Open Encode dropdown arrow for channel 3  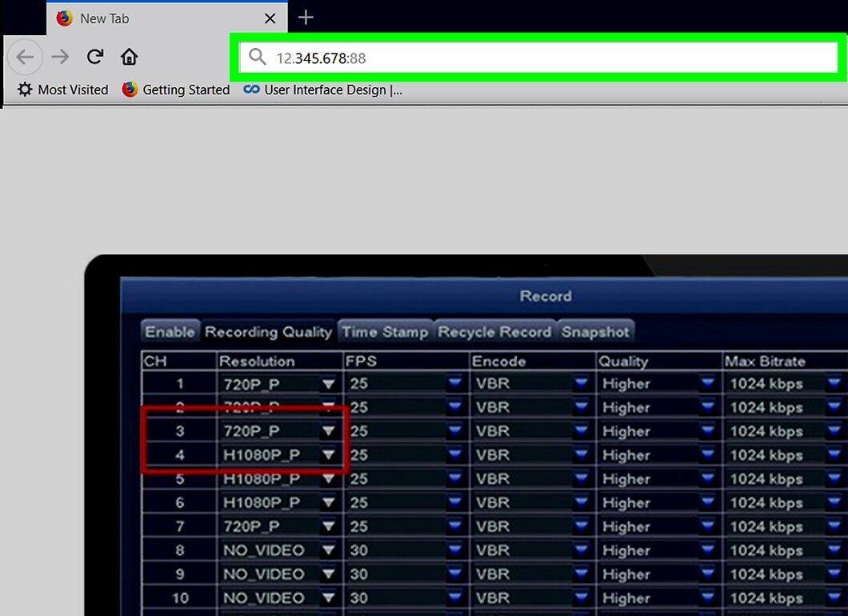click(x=582, y=431)
